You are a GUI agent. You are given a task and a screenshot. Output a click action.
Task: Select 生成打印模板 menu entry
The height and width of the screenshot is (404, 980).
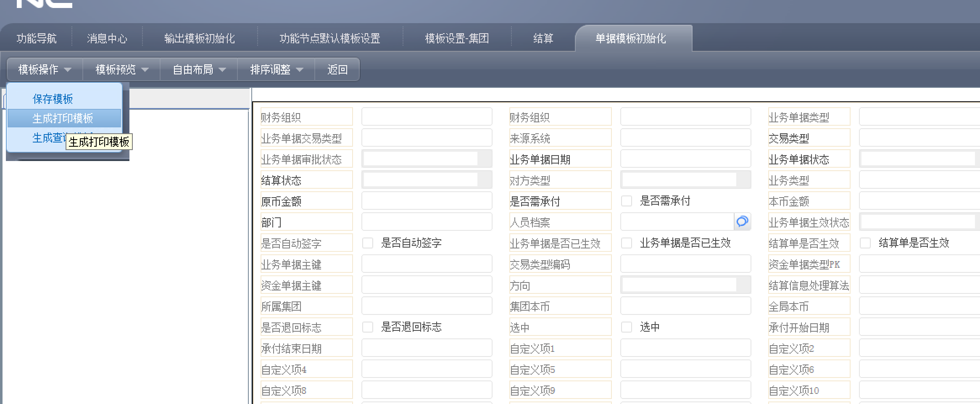pyautogui.click(x=64, y=118)
